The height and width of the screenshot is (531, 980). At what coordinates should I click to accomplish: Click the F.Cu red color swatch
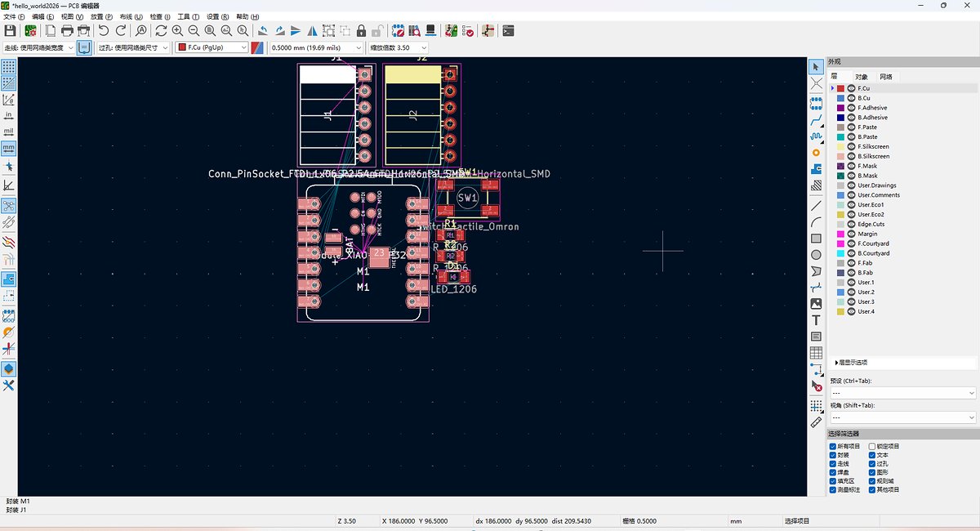(840, 87)
